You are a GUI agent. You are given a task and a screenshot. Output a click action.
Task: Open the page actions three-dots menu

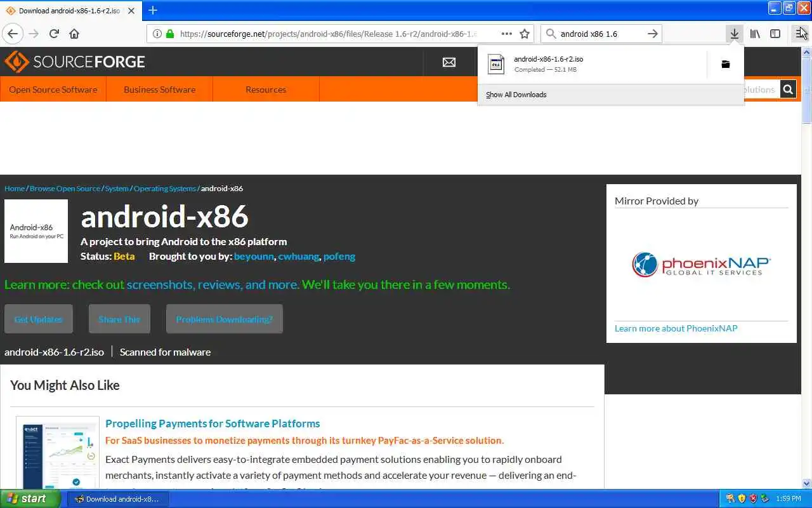click(x=506, y=34)
